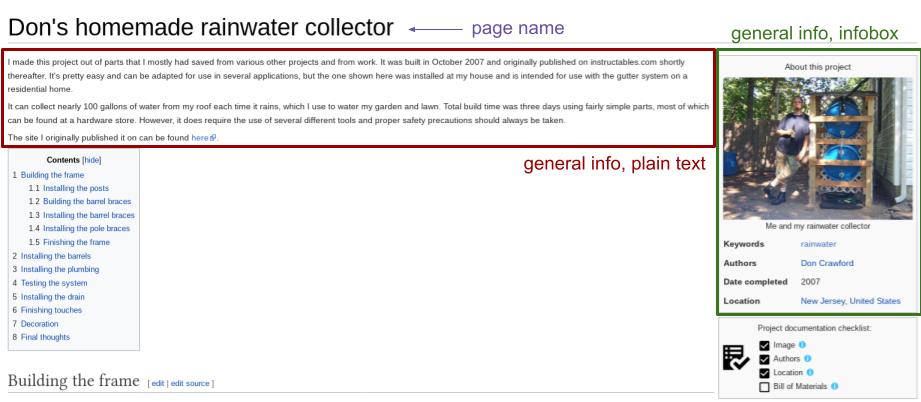Click the 'here' external link
Screen dimensions: 921x402
(200, 137)
